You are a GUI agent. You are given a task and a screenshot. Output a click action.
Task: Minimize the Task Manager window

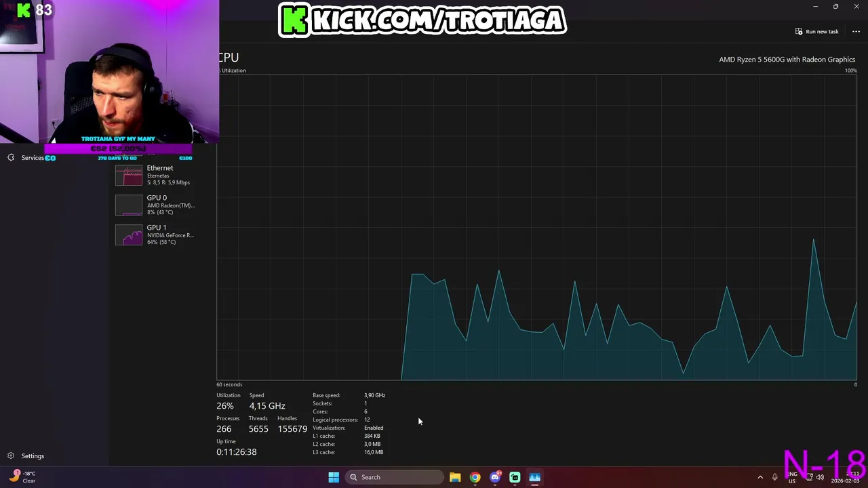[x=815, y=7]
